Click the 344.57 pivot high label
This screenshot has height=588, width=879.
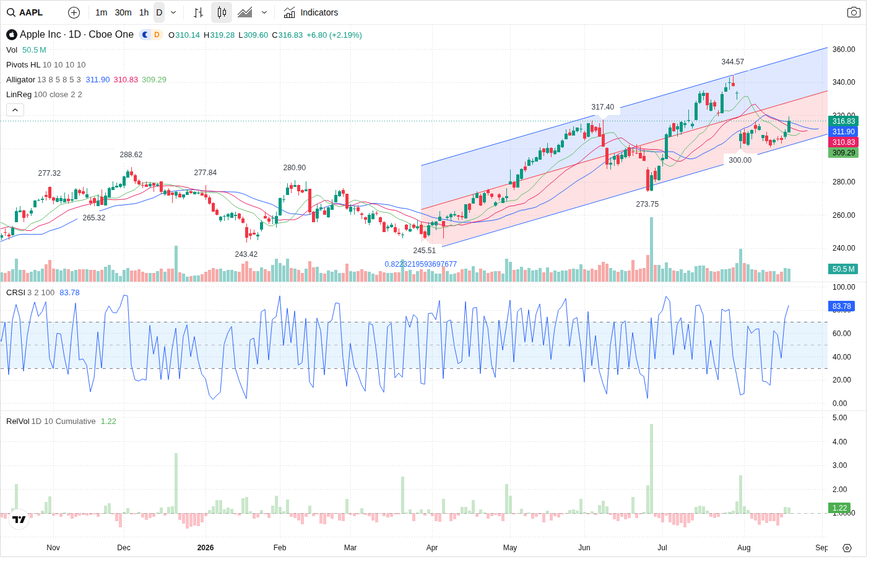click(733, 62)
